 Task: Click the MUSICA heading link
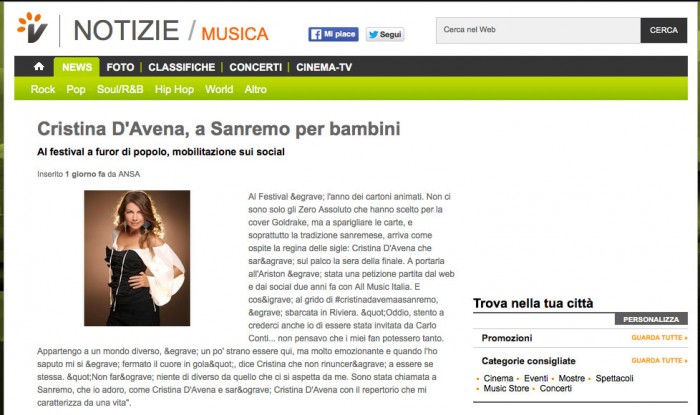[x=235, y=34]
